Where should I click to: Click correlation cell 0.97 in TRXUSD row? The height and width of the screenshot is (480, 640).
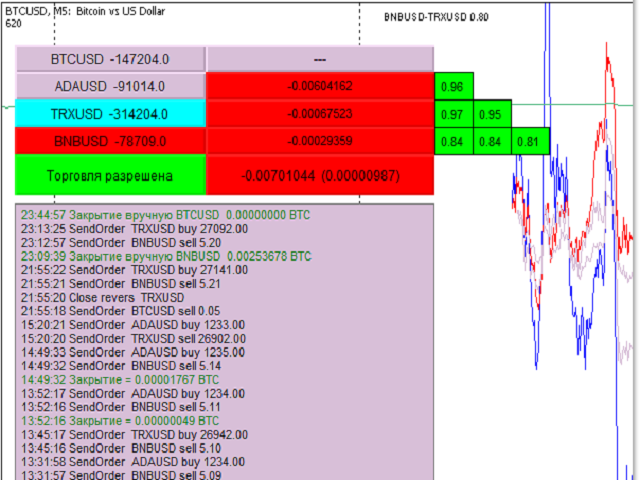(x=453, y=114)
